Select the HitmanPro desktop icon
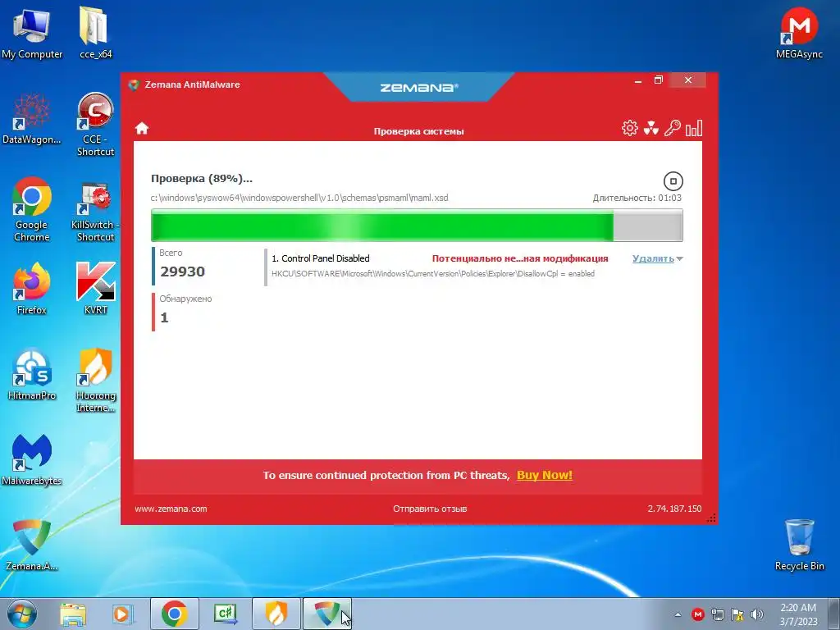 (x=32, y=374)
